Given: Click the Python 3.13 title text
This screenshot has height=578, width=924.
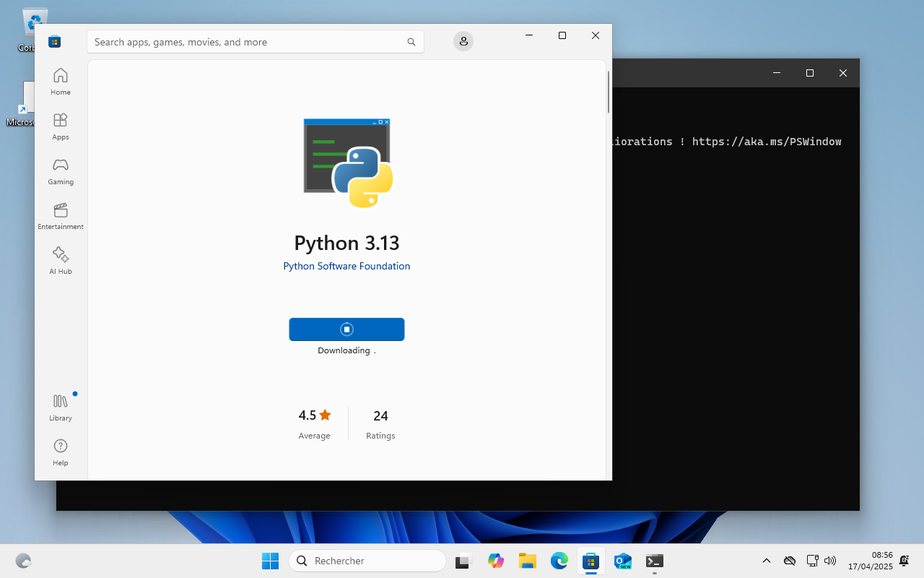Looking at the screenshot, I should (346, 243).
